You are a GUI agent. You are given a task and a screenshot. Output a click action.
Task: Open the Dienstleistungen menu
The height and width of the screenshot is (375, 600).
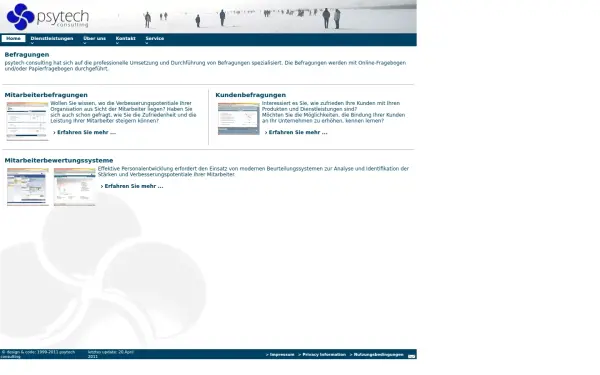click(52, 39)
